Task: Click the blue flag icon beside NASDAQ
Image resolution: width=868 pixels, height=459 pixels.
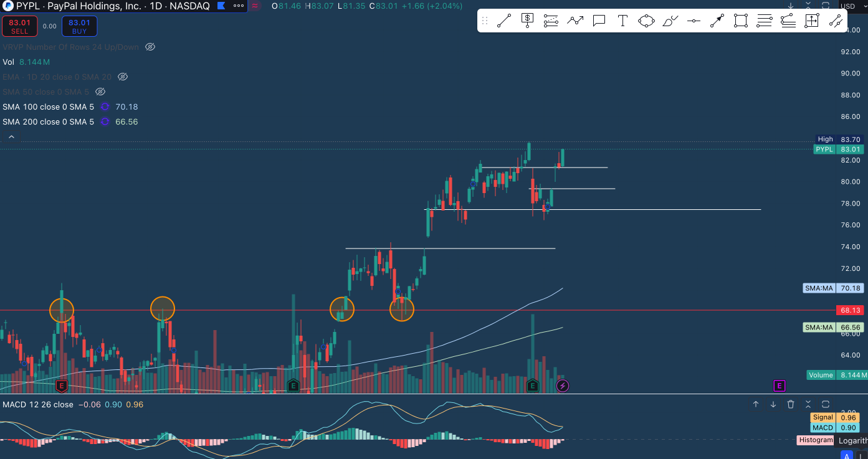Action: pos(221,6)
